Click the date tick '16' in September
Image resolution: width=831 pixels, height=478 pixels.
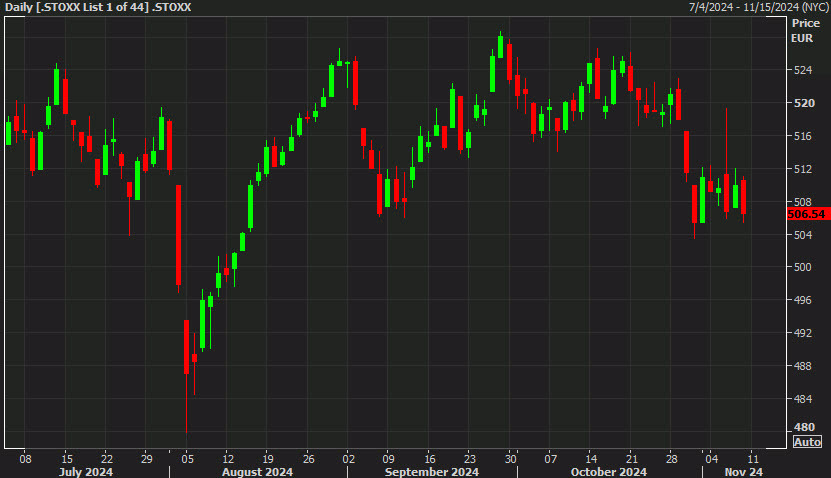pyautogui.click(x=430, y=459)
